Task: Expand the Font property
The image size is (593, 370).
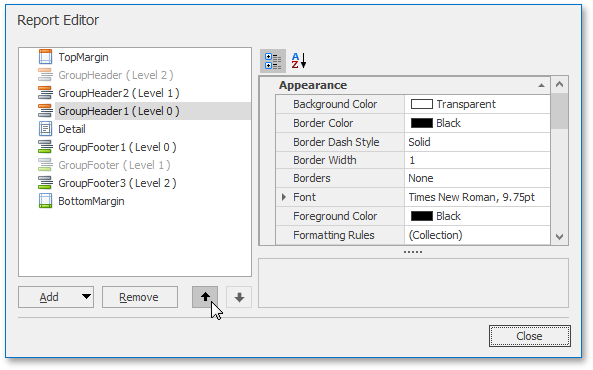Action: coord(284,197)
